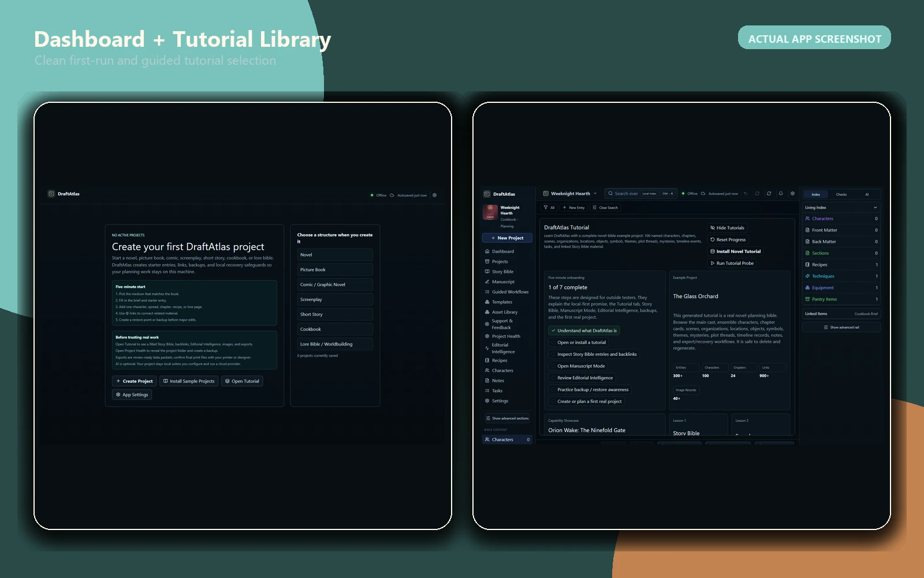
Task: Click settings gear in right screen's top bar
Action: [792, 194]
